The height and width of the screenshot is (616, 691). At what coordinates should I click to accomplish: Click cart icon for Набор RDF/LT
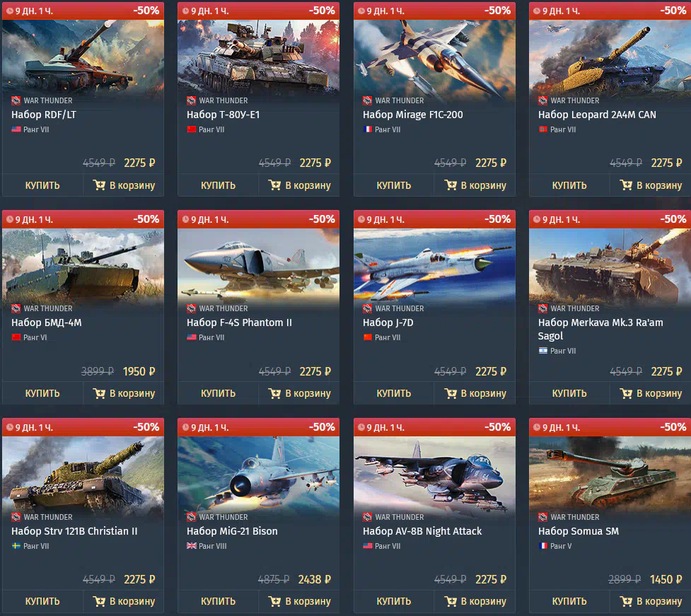click(99, 185)
